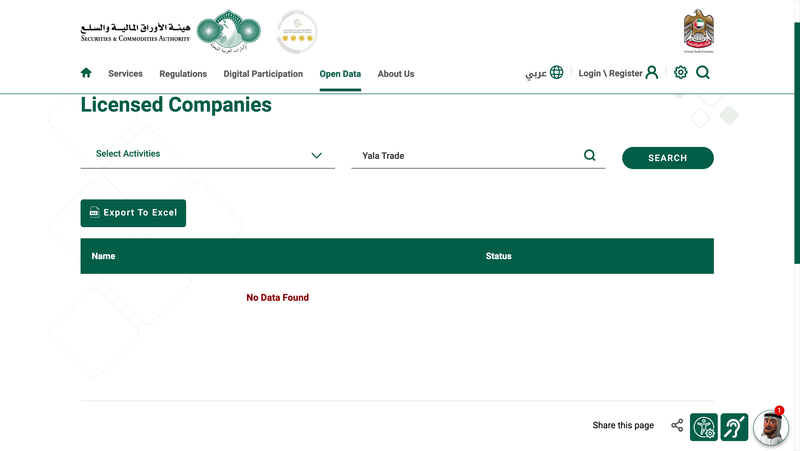Click the No Data Found message

coord(278,297)
